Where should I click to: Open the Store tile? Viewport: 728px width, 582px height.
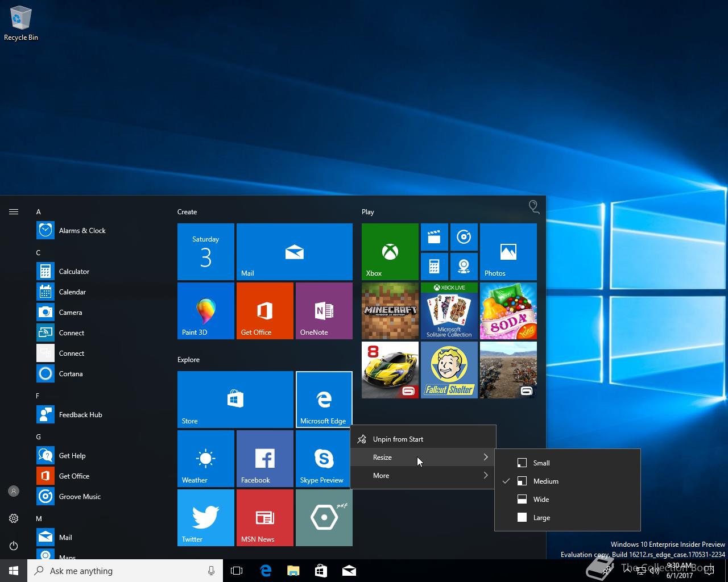coord(235,400)
